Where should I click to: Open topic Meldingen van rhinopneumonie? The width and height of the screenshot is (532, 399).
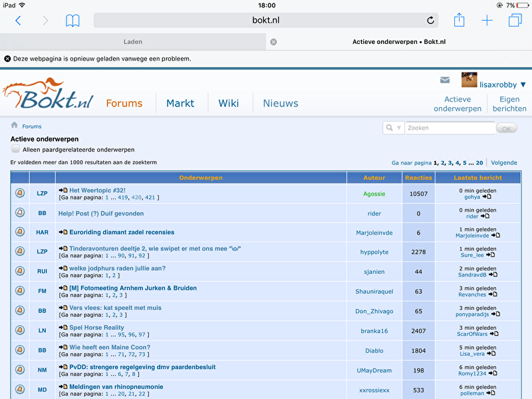pos(116,386)
